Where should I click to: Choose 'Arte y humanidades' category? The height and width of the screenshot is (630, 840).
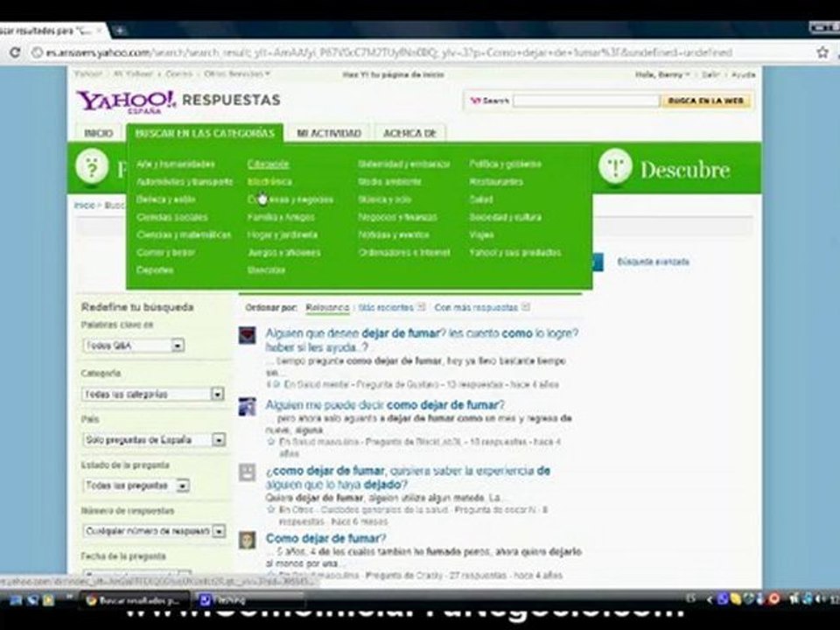tap(176, 164)
